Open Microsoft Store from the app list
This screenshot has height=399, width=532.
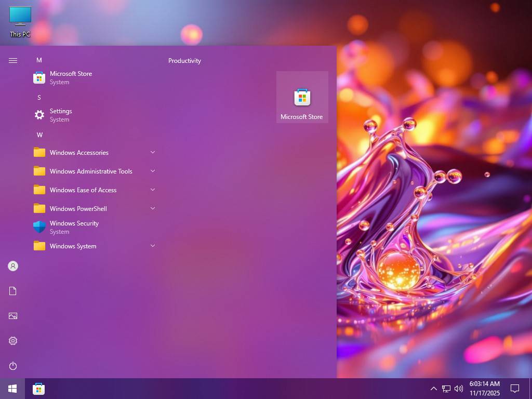(x=95, y=78)
